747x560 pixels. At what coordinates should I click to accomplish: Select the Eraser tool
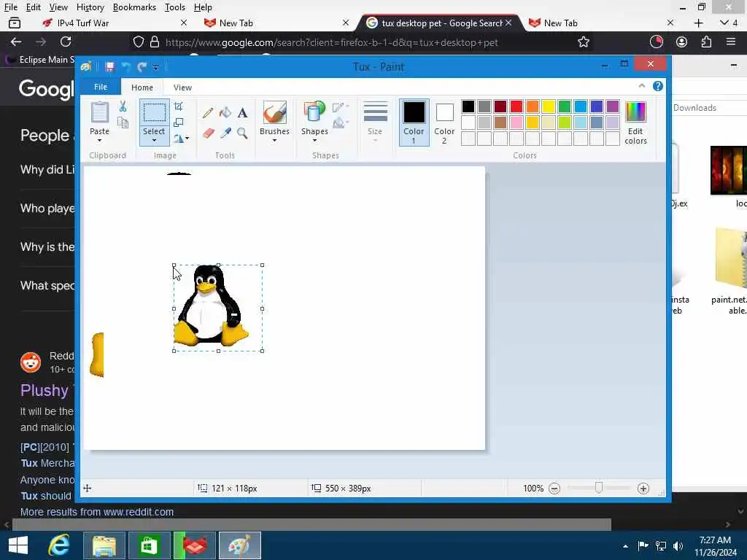(x=208, y=133)
